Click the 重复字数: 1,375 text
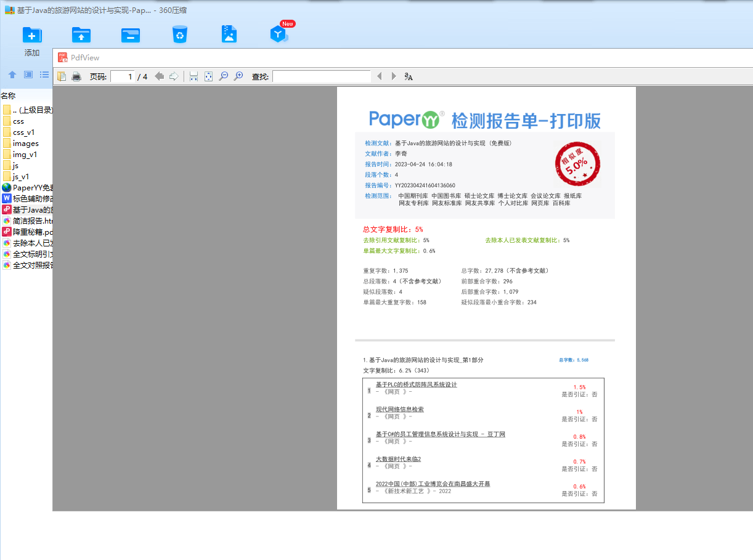Screen dimensions: 753x560 point(386,270)
